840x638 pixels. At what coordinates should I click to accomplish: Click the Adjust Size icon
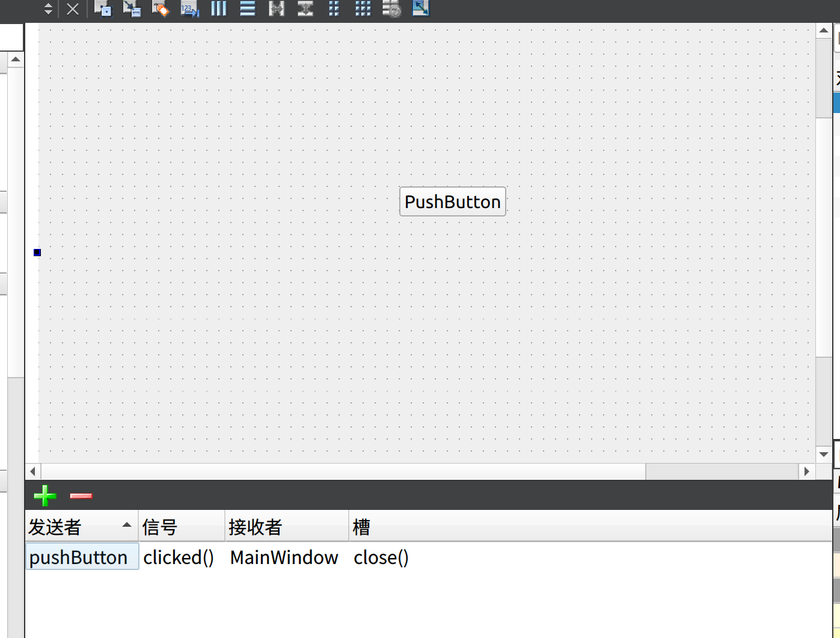[x=421, y=8]
